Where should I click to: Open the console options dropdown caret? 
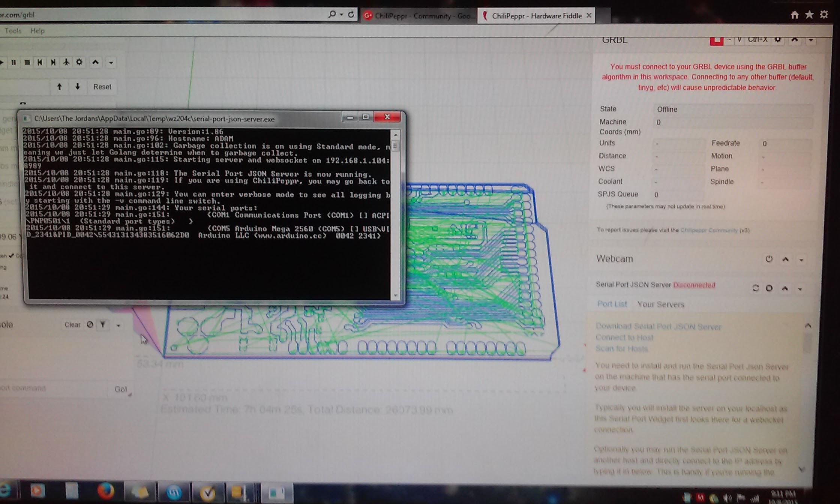[x=118, y=325]
